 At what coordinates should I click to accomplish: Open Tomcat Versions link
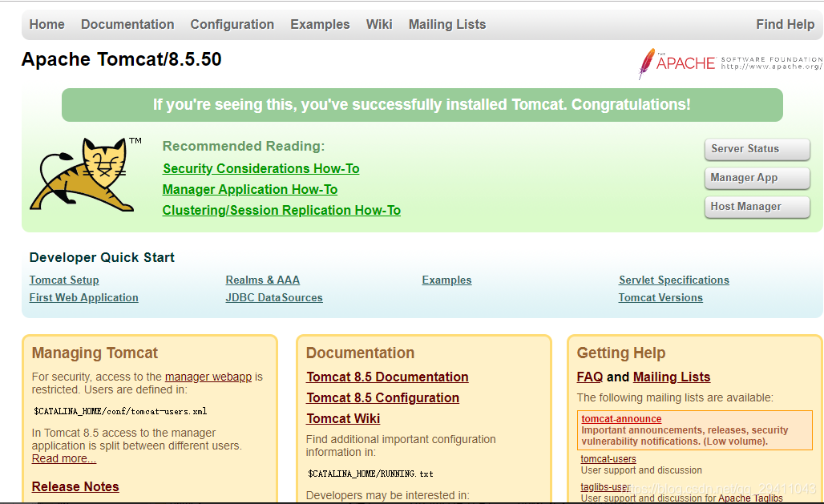[x=660, y=297]
